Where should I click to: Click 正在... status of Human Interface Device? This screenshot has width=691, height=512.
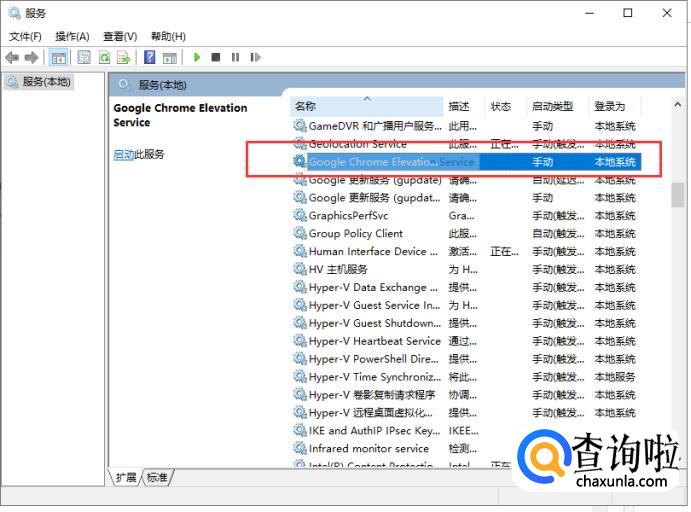pyautogui.click(x=505, y=252)
